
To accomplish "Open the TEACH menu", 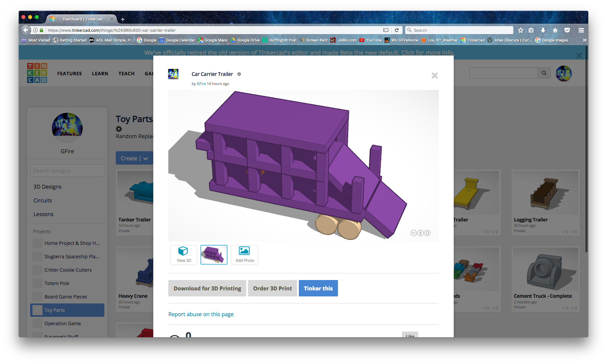I will 126,74.
